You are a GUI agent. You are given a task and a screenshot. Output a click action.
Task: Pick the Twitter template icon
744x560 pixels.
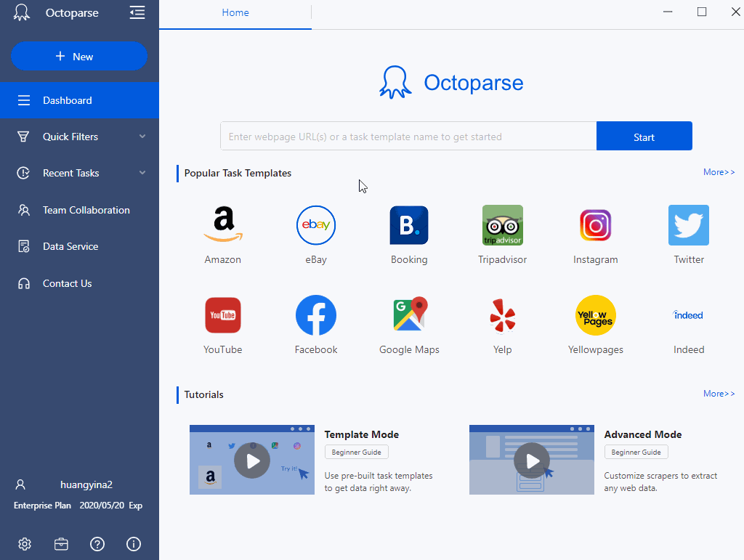(689, 224)
